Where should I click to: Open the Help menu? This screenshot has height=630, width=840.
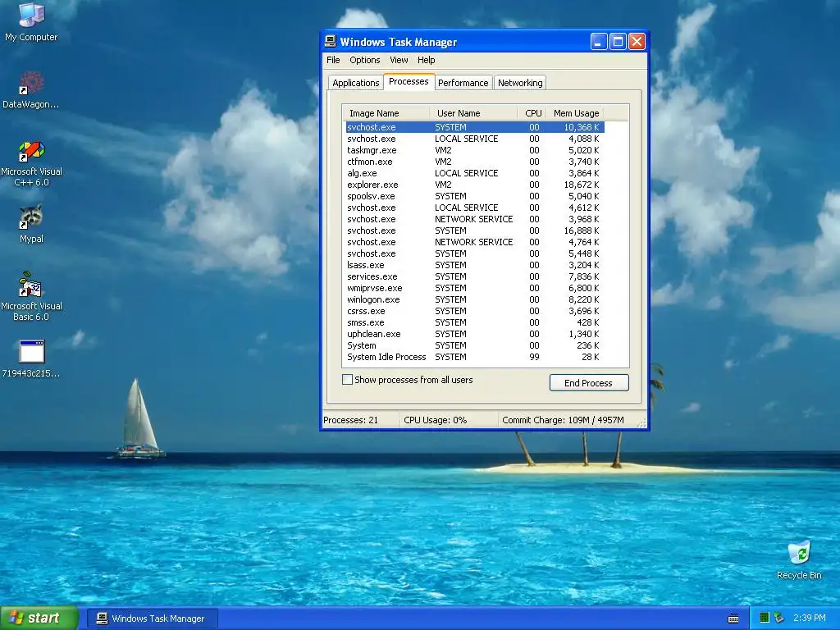[426, 60]
